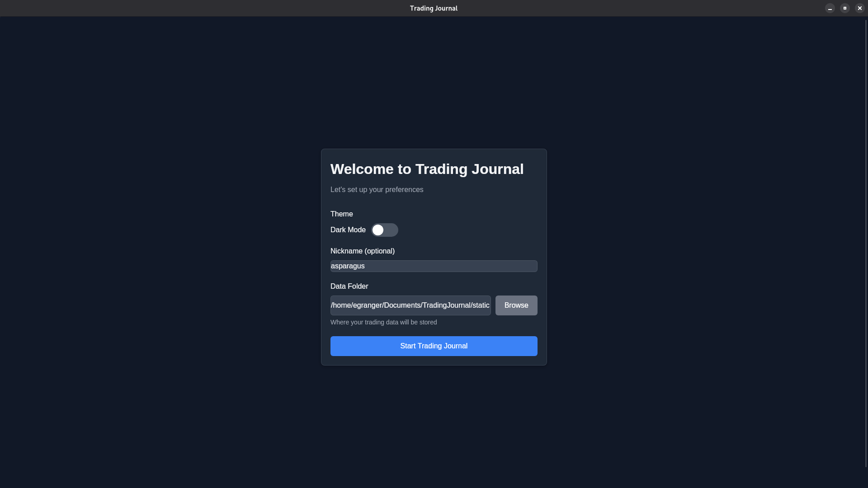Close the Trading Journal application
This screenshot has height=488, width=868.
[859, 8]
